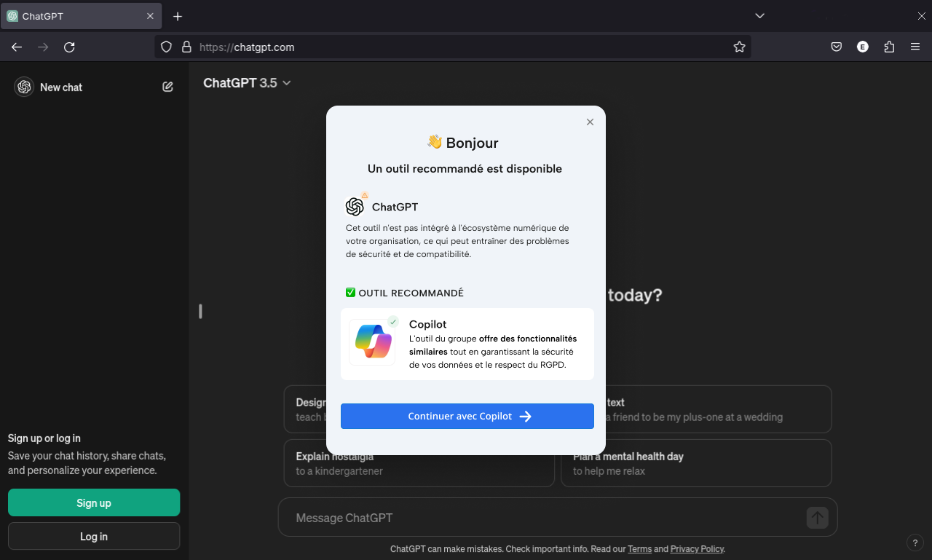The image size is (932, 560).
Task: Click the Message ChatGPT input field
Action: (x=510, y=518)
